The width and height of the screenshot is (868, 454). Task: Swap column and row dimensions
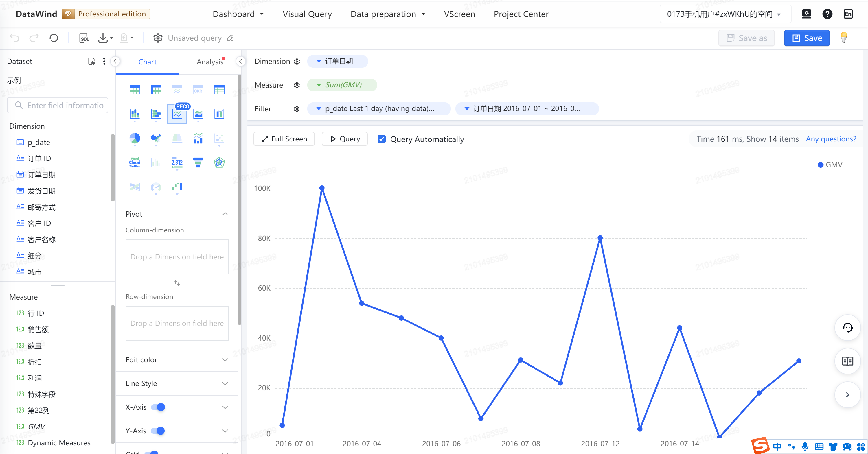[x=177, y=283]
